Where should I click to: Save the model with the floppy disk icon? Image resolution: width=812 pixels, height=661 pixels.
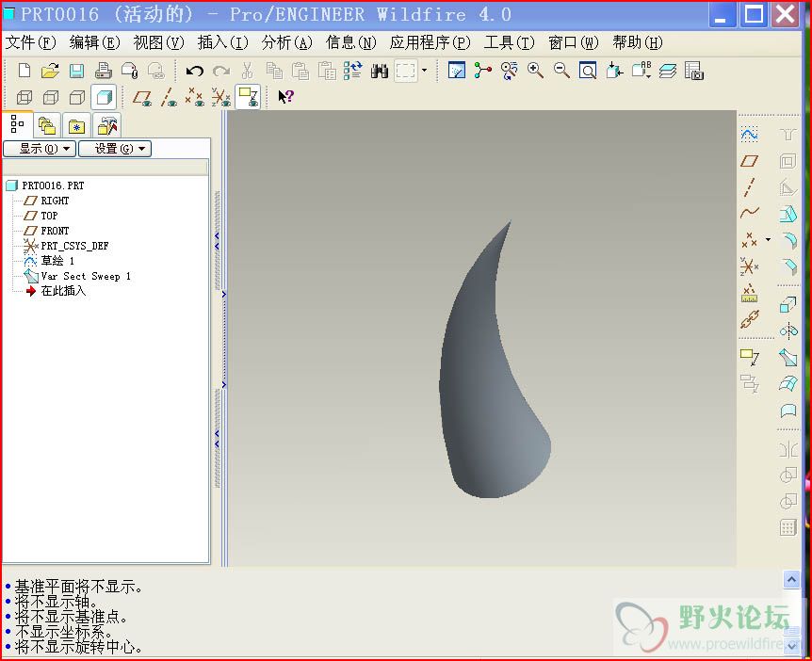pos(76,71)
